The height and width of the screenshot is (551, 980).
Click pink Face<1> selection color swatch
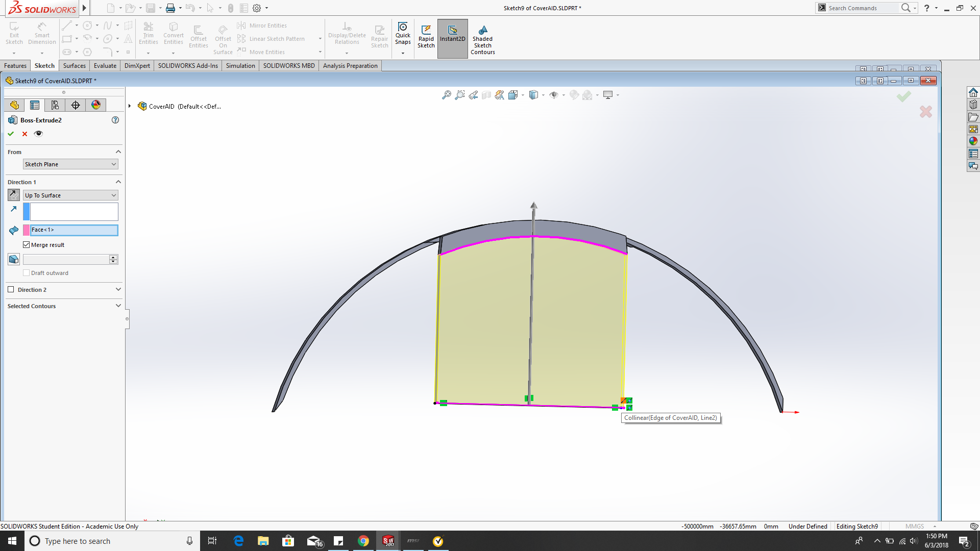(x=26, y=230)
